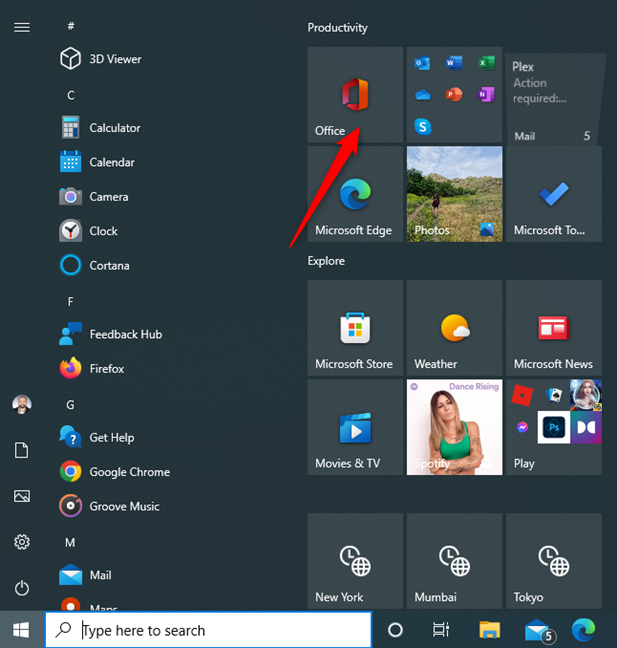Open the Pictures shortcut in sidebar
Viewport: 617px width, 648px height.
tap(22, 496)
